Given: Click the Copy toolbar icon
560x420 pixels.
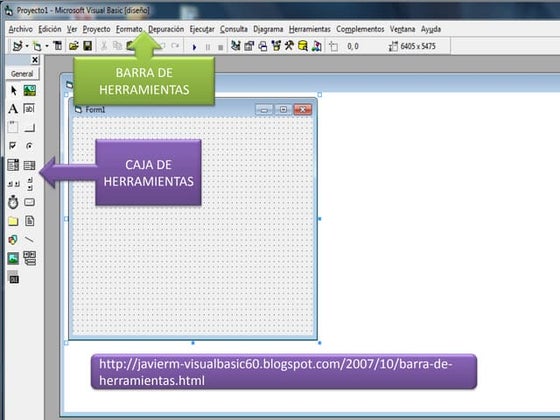Looking at the screenshot, I should 117,46.
